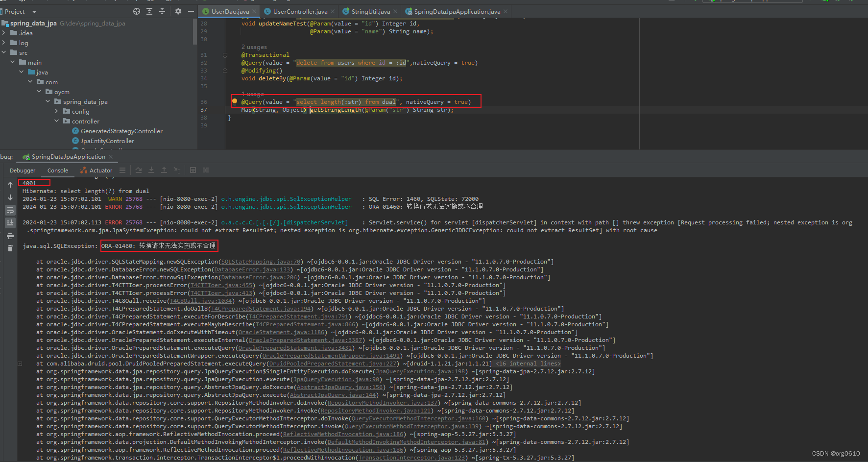Click the lightbulb intention icon on line 36

tap(235, 102)
